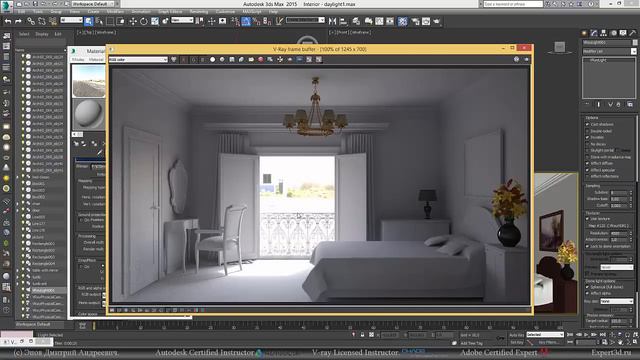Toggle Spherical (full dome) checkbox
Viewport: 640px width, 360px height.
tap(588, 287)
